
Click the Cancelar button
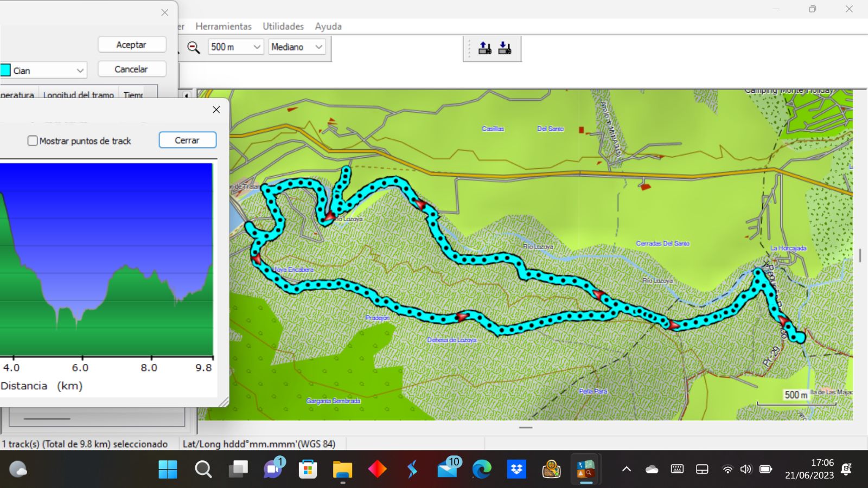(x=132, y=69)
